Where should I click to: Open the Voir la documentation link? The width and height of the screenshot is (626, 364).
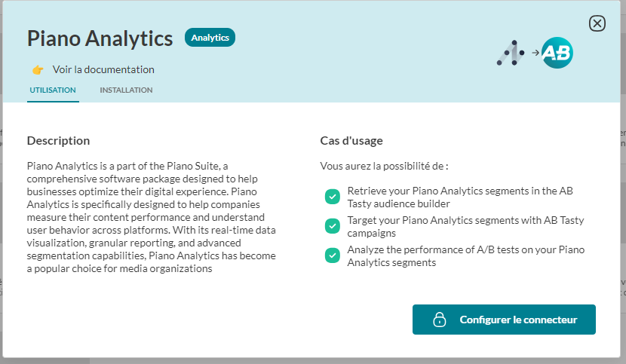click(103, 70)
